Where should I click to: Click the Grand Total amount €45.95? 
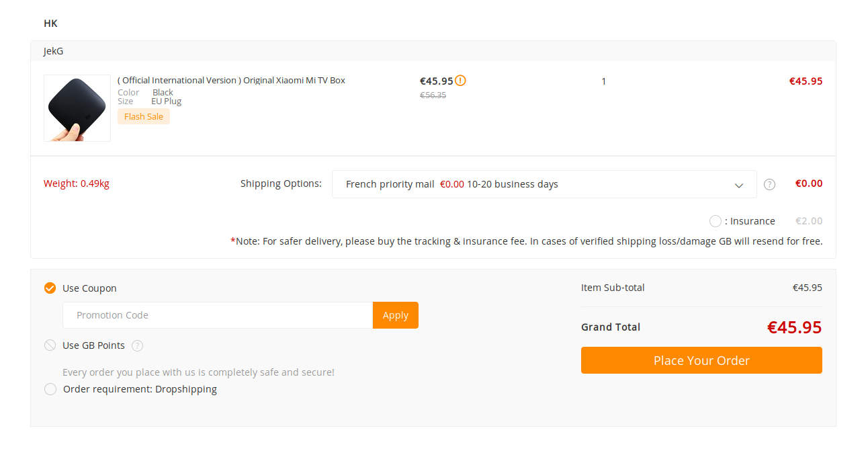point(795,327)
